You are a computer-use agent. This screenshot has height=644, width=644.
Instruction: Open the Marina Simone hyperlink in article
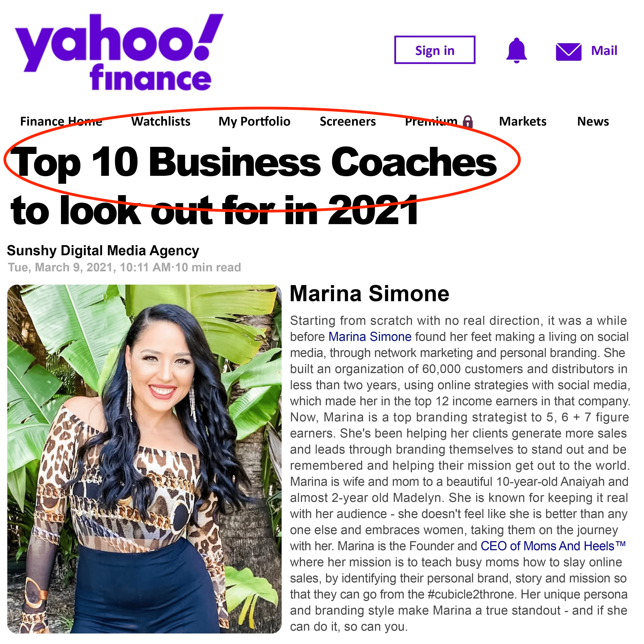(x=370, y=337)
